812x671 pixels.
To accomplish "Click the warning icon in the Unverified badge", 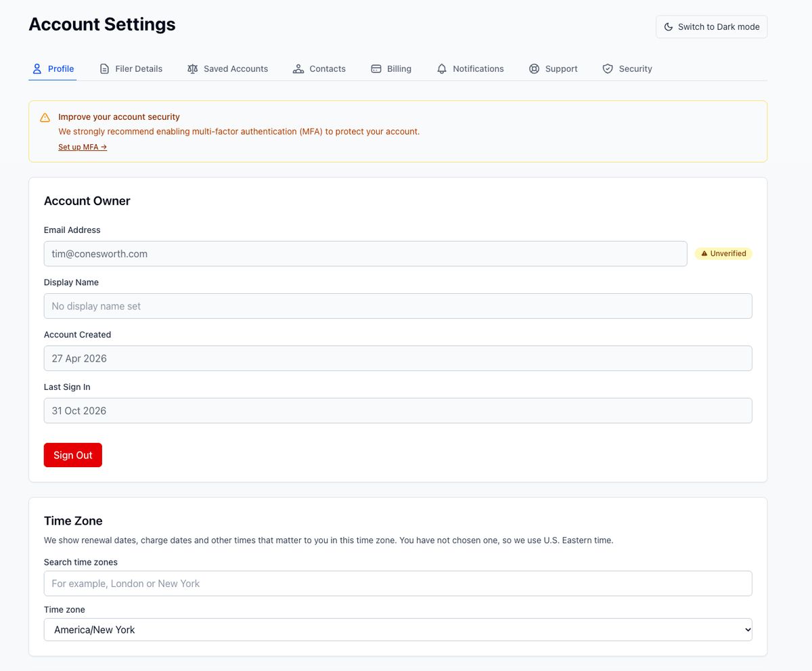I will pyautogui.click(x=704, y=254).
